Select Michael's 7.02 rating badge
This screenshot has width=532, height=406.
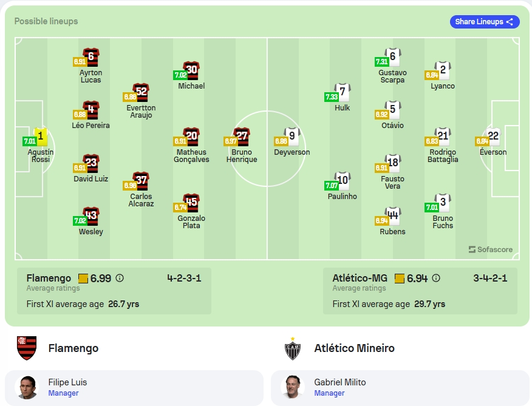point(180,75)
